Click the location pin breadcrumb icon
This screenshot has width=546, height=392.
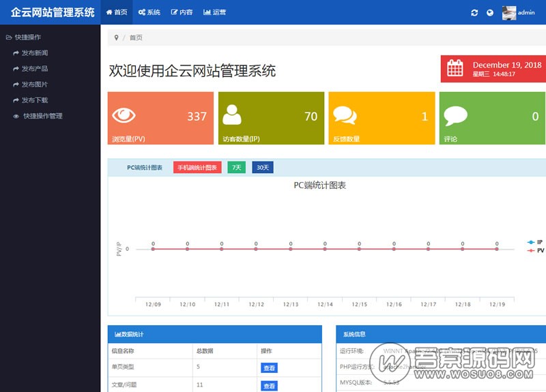(117, 37)
